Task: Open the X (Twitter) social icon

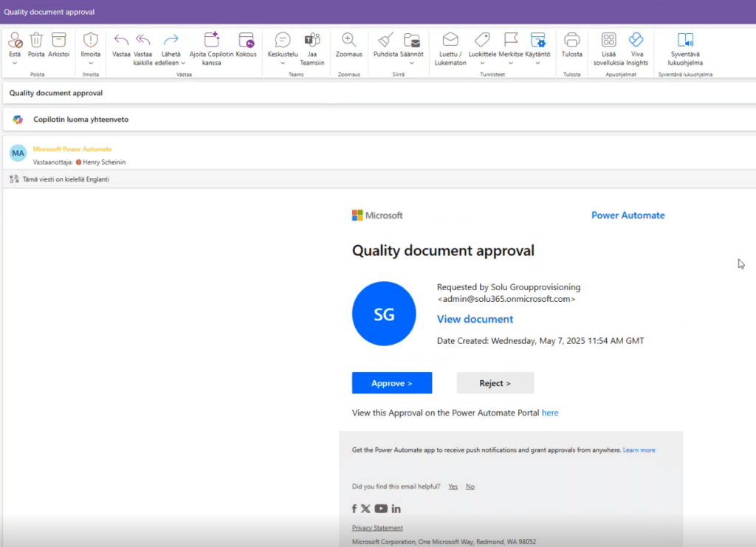Action: click(365, 509)
